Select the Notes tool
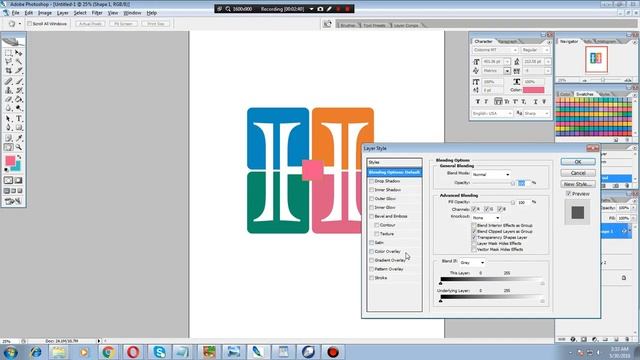 click(x=9, y=138)
